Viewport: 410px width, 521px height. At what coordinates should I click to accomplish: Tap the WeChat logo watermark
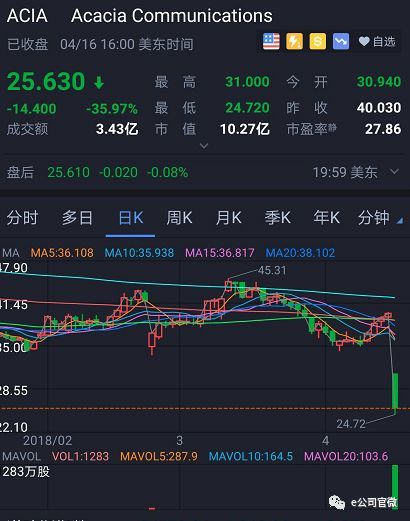tap(337, 502)
